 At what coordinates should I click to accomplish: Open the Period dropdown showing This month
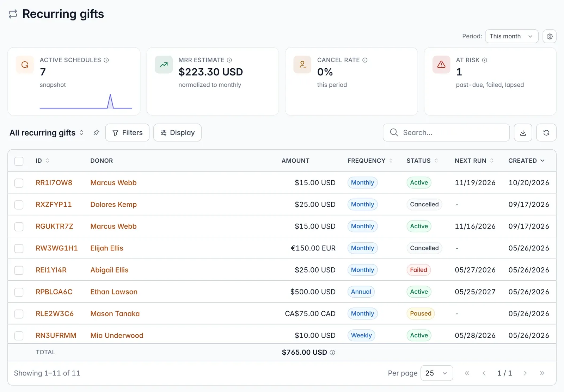[x=511, y=36]
